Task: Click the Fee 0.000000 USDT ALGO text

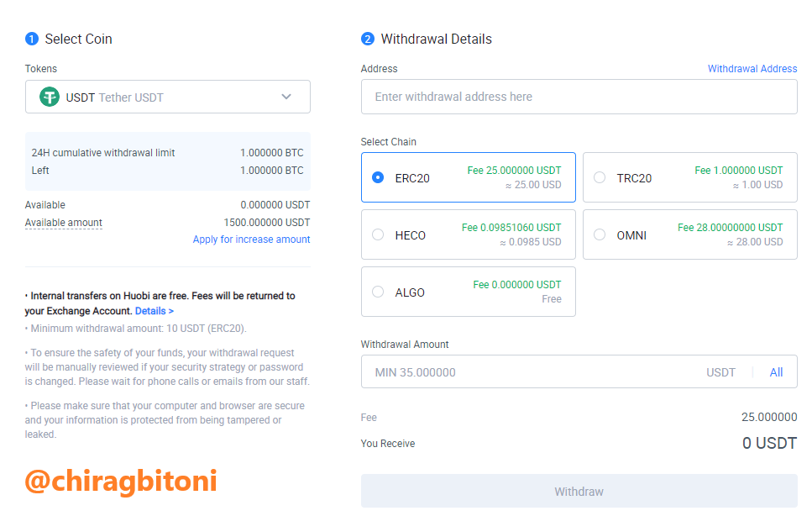Action: tap(516, 284)
